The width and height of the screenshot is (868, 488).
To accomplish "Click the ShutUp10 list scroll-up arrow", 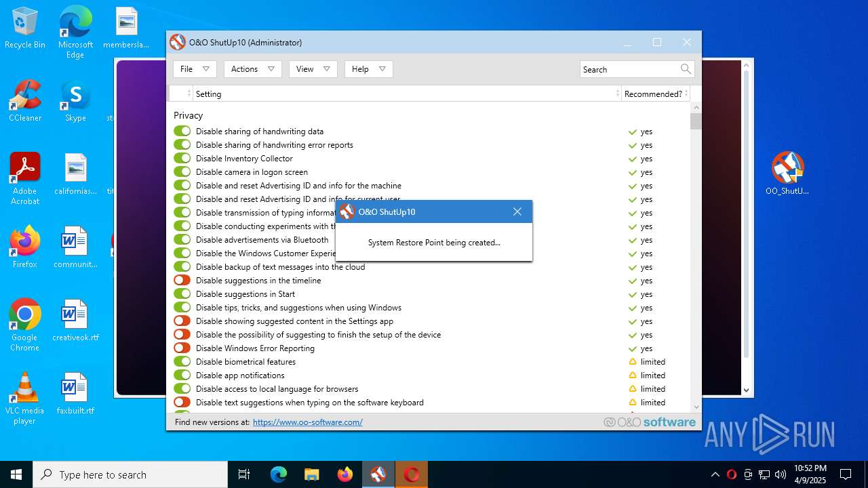I will pos(696,107).
